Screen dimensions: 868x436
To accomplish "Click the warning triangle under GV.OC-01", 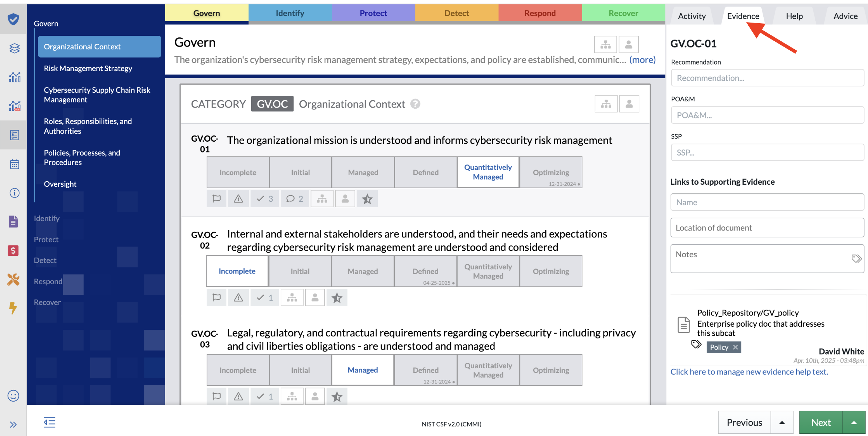I will click(238, 199).
